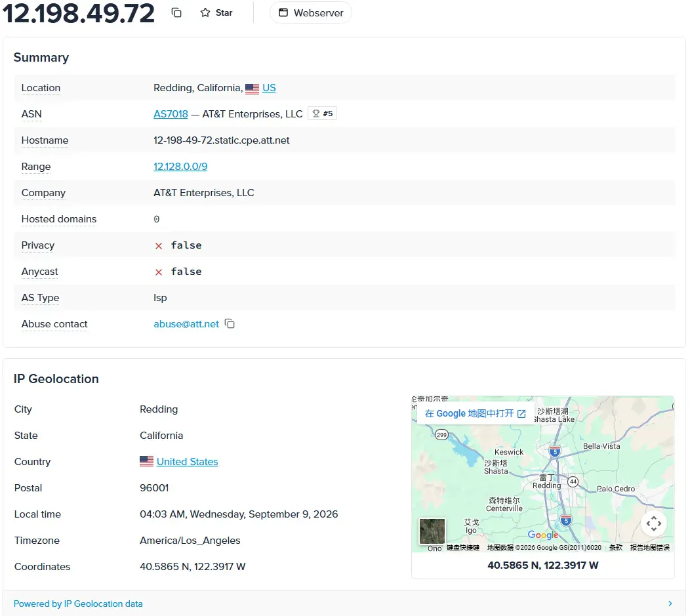Click the highway 299 marker on map
This screenshot has width=690, height=616.
tap(441, 435)
